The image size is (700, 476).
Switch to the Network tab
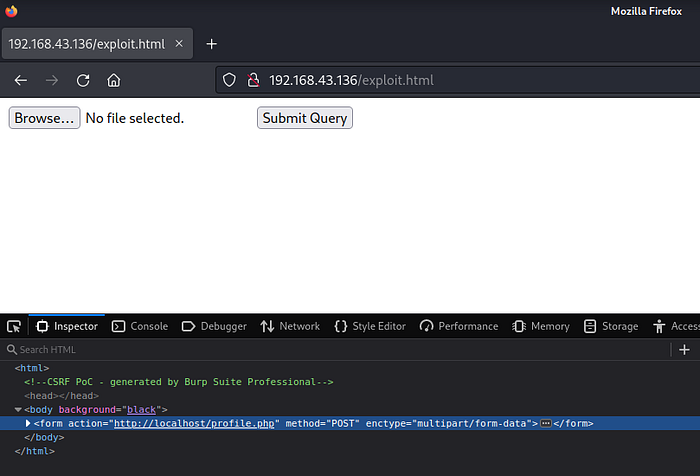coord(290,326)
